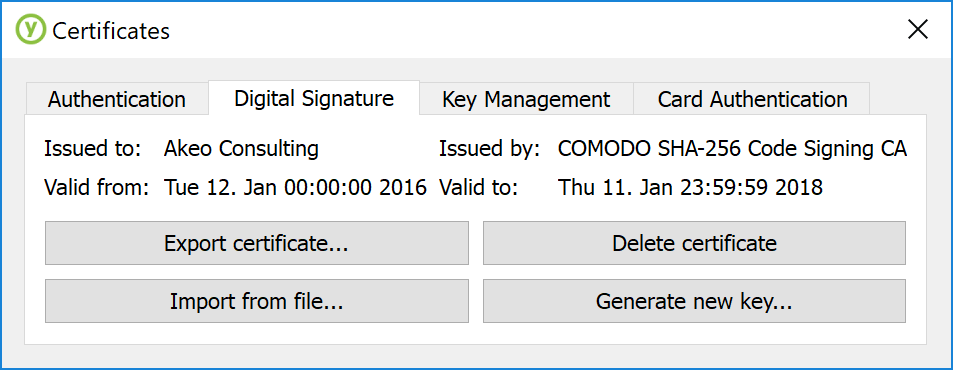Select the COMODO SHA-256 Code Signing CA text
953x370 pixels.
(x=732, y=149)
